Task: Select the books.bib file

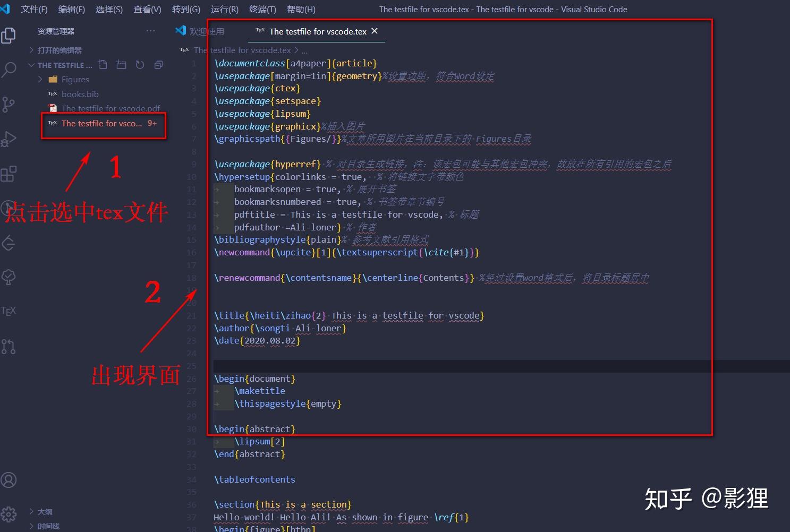Action: [80, 93]
